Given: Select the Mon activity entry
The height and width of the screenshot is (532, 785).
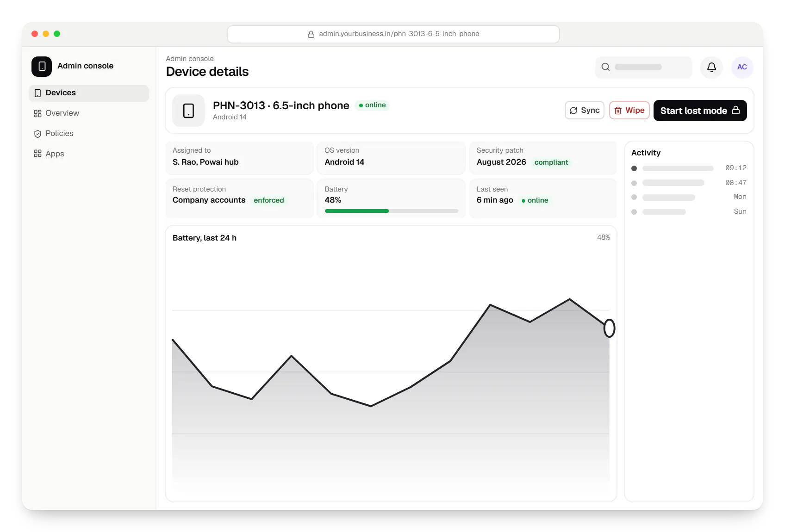Looking at the screenshot, I should tap(689, 197).
